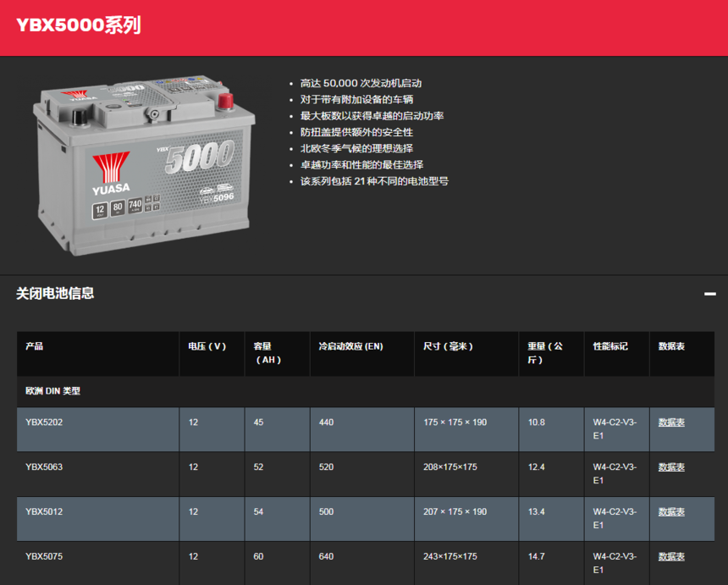The image size is (728, 585).
Task: Click the 高达 50,000 次发动机启动 bullet
Action: click(361, 83)
